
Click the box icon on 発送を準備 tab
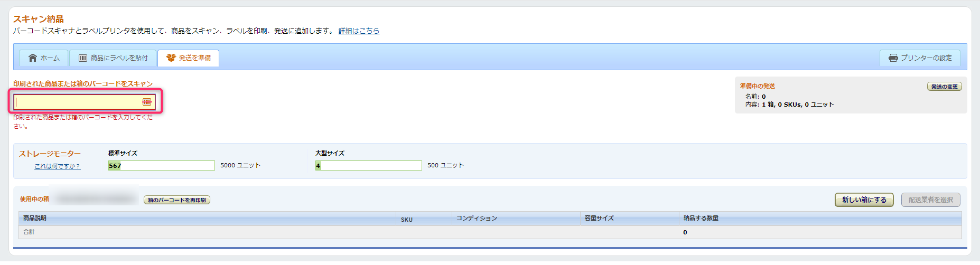[171, 58]
